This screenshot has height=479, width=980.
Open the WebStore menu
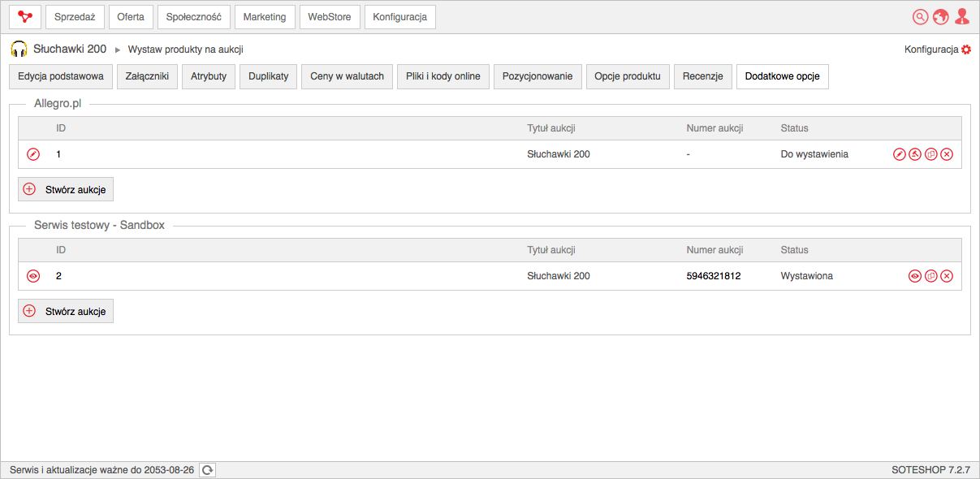point(330,17)
